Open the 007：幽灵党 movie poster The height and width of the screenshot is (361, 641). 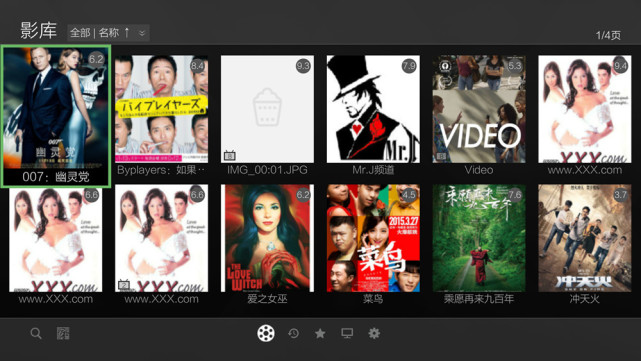click(x=56, y=108)
